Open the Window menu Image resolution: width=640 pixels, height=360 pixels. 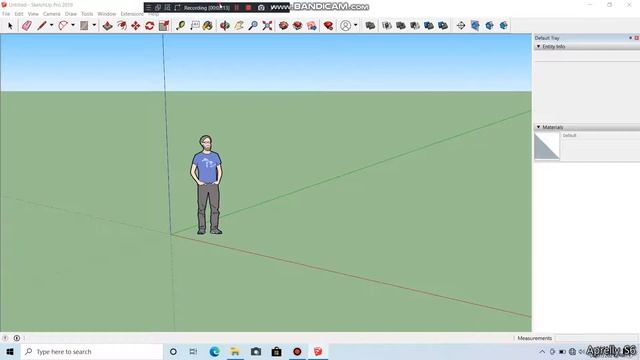coord(107,14)
